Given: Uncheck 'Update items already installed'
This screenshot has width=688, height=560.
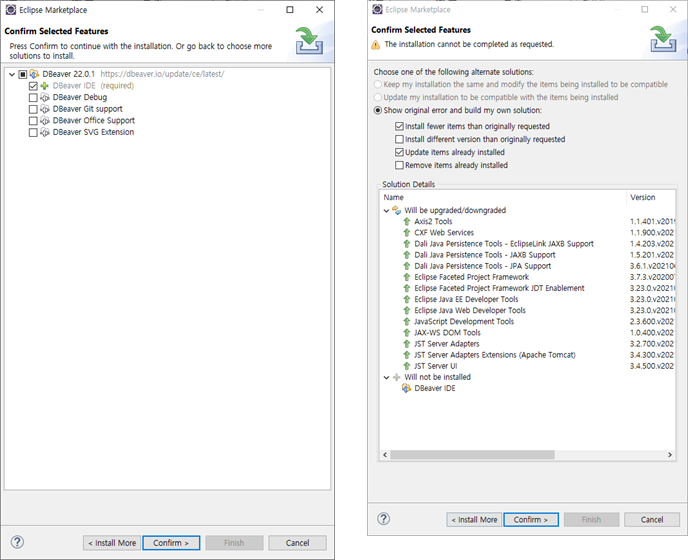Looking at the screenshot, I should point(399,152).
